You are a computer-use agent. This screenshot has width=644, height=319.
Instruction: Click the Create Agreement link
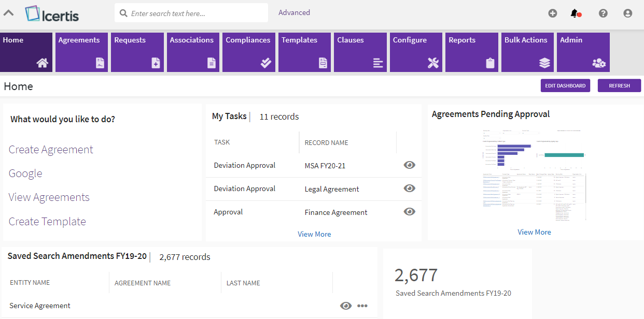(51, 150)
